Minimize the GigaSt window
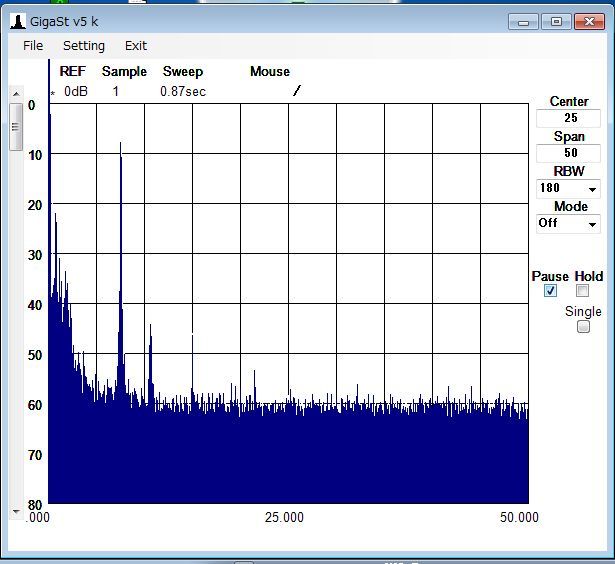The width and height of the screenshot is (615, 564). (523, 22)
